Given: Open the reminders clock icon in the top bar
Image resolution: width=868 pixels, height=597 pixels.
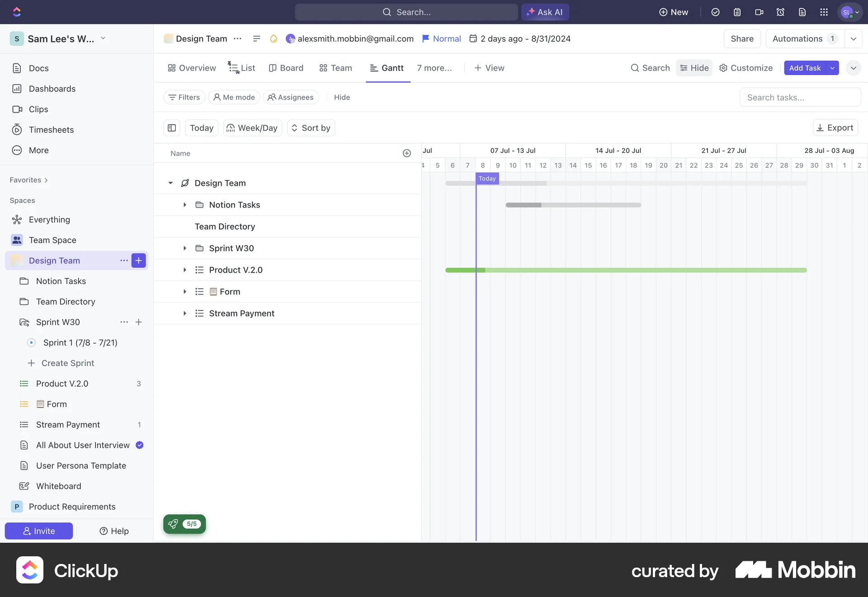Looking at the screenshot, I should (x=781, y=12).
